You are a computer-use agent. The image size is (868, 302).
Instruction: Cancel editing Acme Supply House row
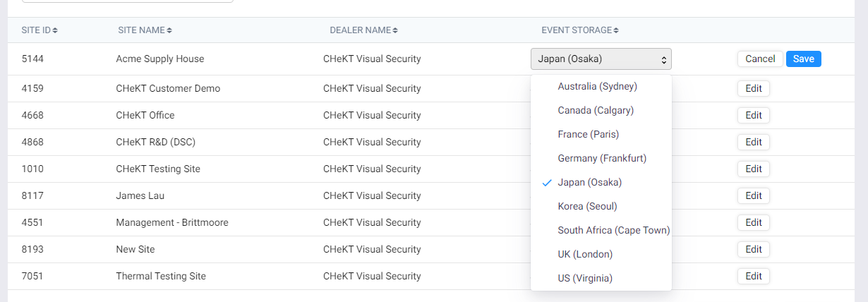[x=760, y=59]
